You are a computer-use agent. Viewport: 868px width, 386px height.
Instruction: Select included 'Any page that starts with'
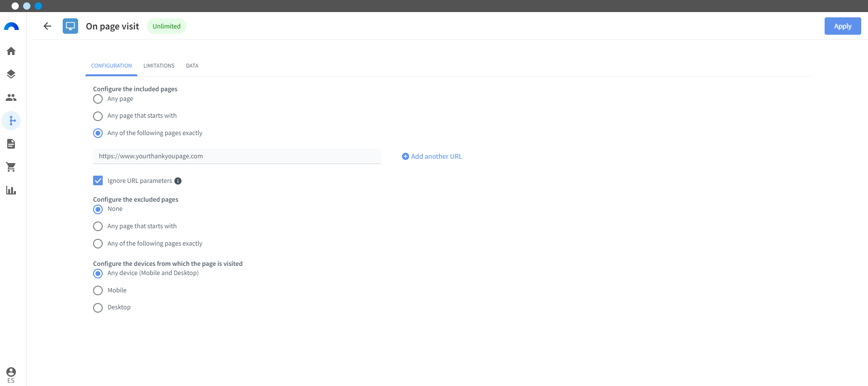tap(98, 116)
